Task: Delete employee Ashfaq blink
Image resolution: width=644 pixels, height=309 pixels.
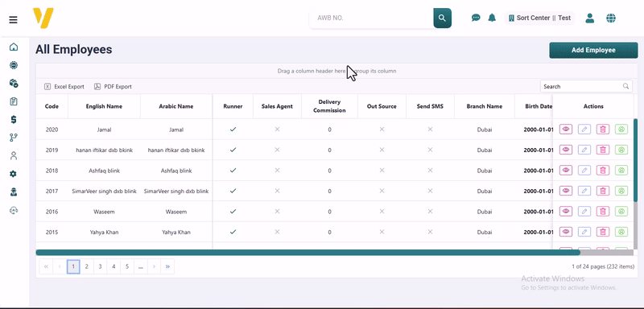Action: pos(602,171)
